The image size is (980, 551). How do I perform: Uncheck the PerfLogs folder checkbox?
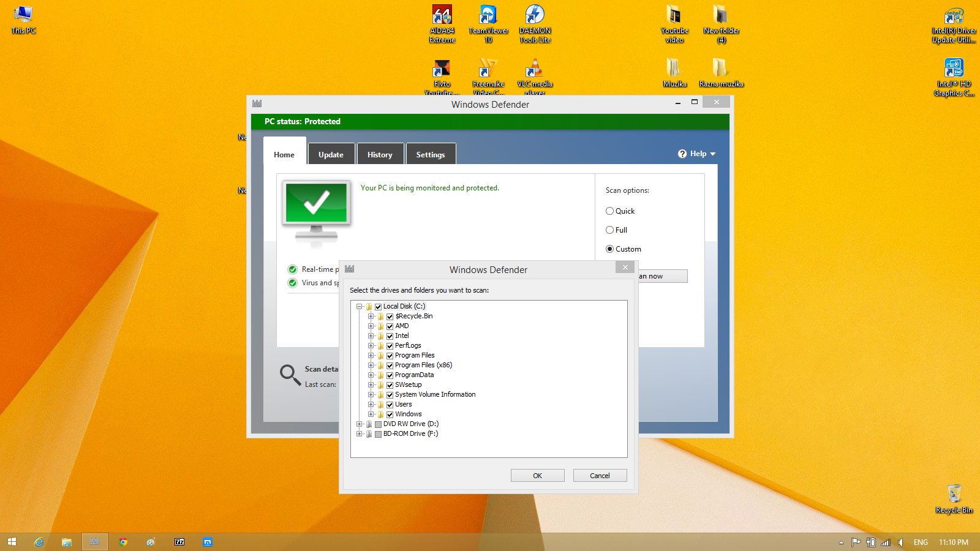coord(390,346)
